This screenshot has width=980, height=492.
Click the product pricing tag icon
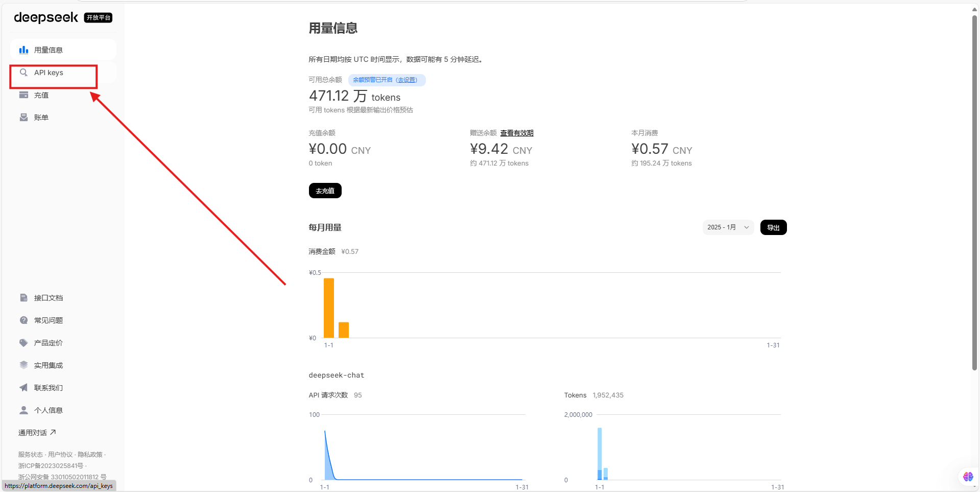point(23,343)
